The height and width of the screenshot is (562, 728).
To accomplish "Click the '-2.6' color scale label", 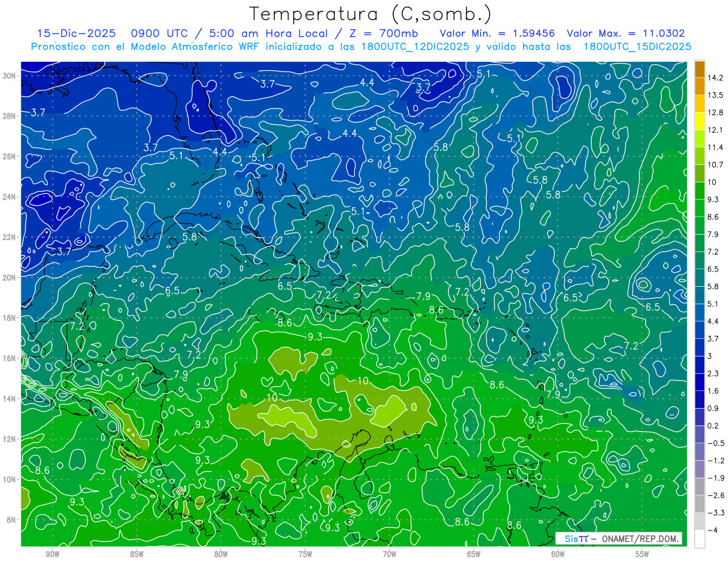I will 716,495.
